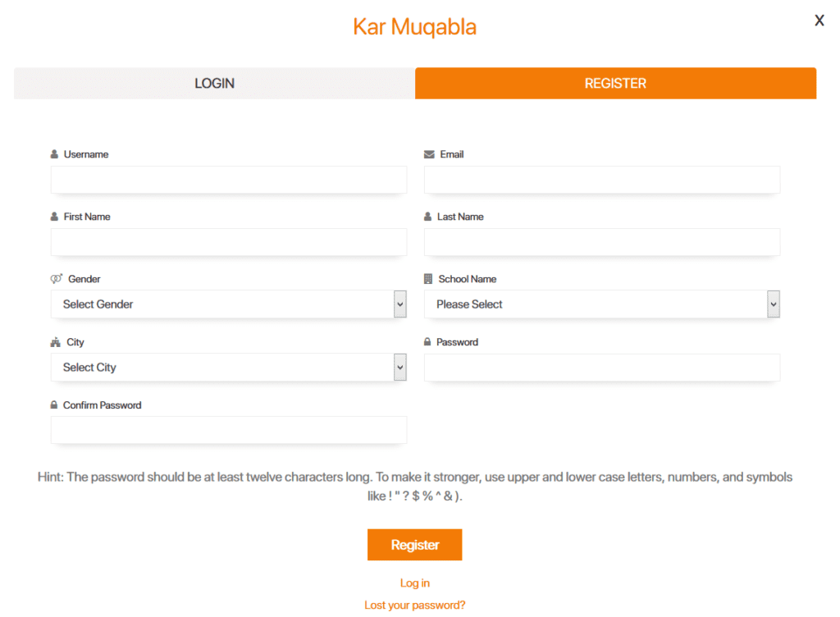Viewport: 840px width, 617px height.
Task: Switch to the REGISTER tab
Action: pos(615,83)
